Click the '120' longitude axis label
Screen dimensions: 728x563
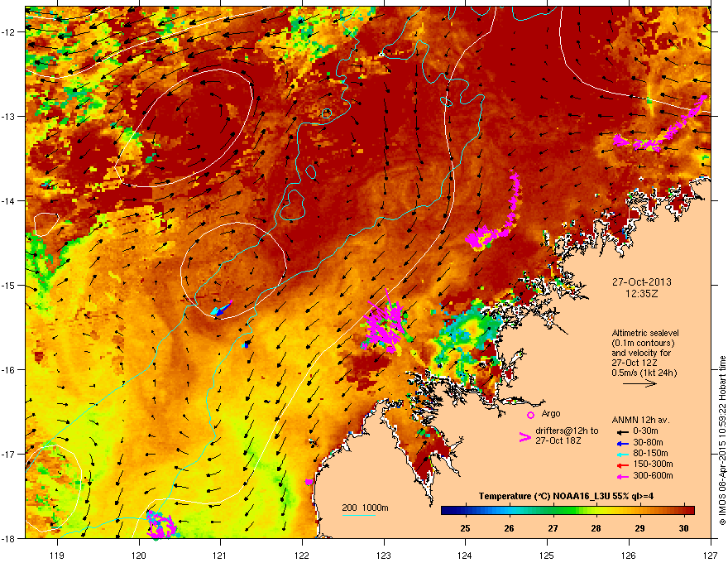(139, 555)
